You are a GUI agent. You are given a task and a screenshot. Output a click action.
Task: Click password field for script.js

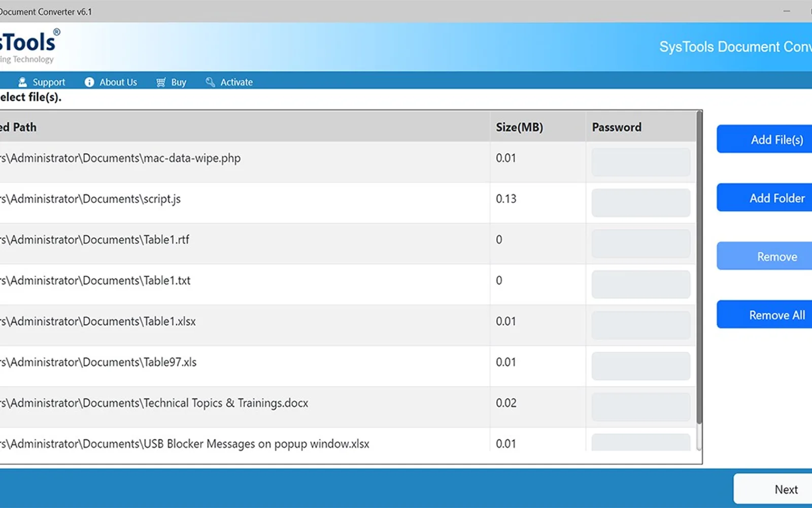(x=640, y=203)
